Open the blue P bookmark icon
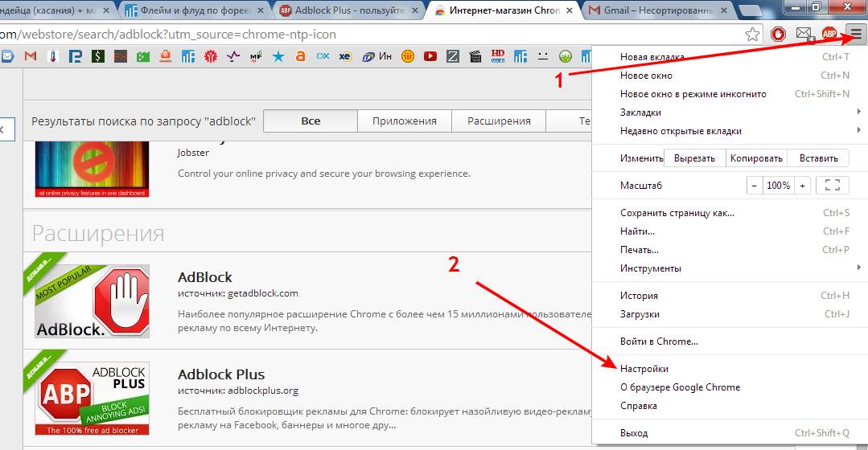Screen dimensions: 868x450 click(76, 56)
